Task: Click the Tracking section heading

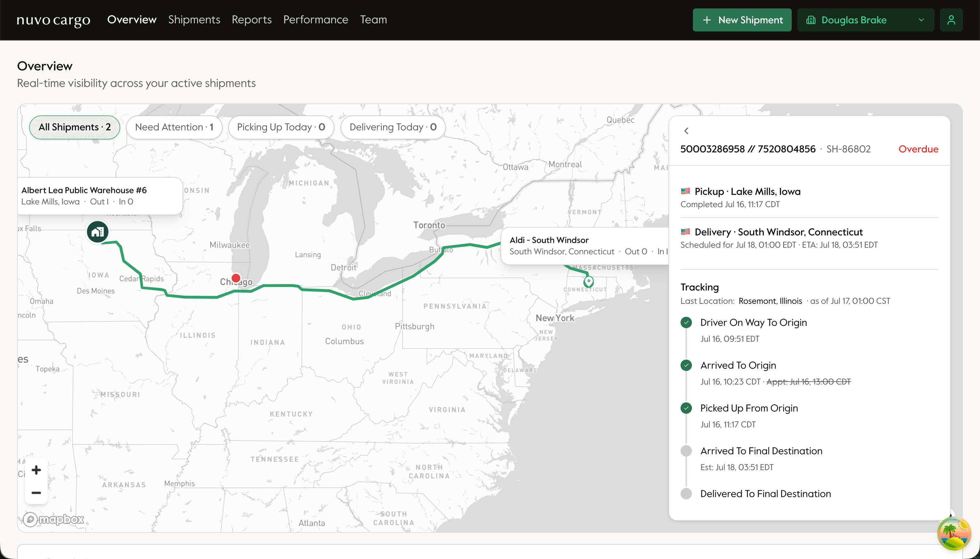Action: pos(699,287)
